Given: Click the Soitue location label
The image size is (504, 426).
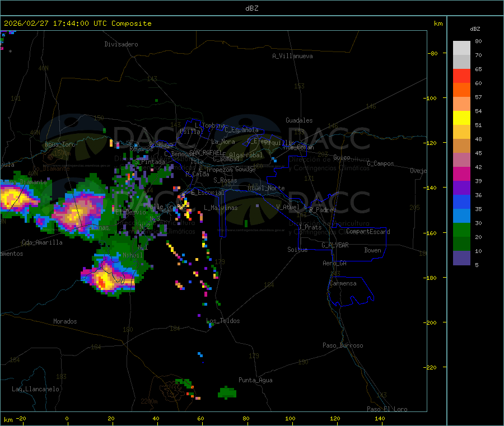Looking at the screenshot, I should coord(297,250).
